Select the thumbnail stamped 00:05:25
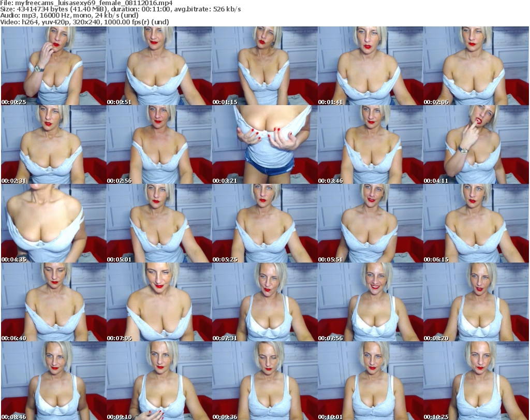Image resolution: width=530 pixels, height=420 pixels. point(264,224)
